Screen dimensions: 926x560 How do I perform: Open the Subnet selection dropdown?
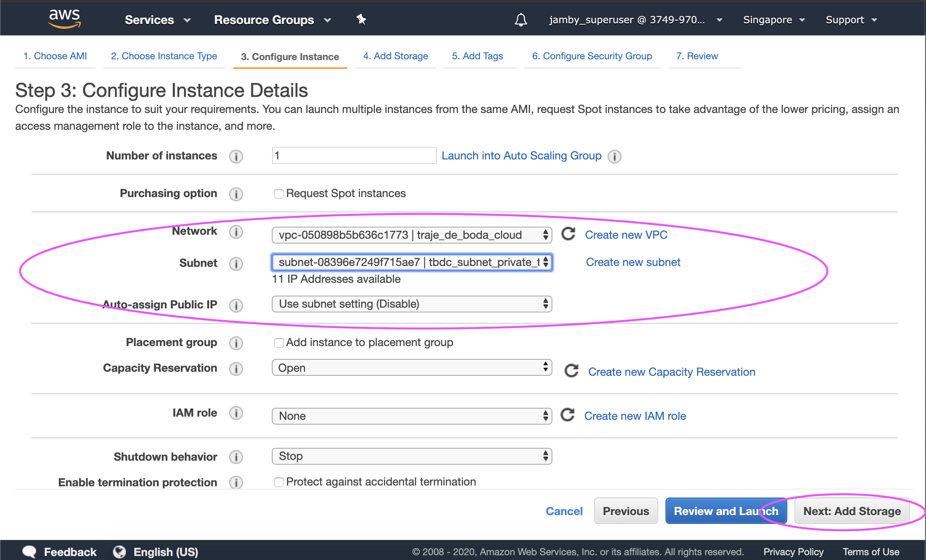[x=412, y=262]
